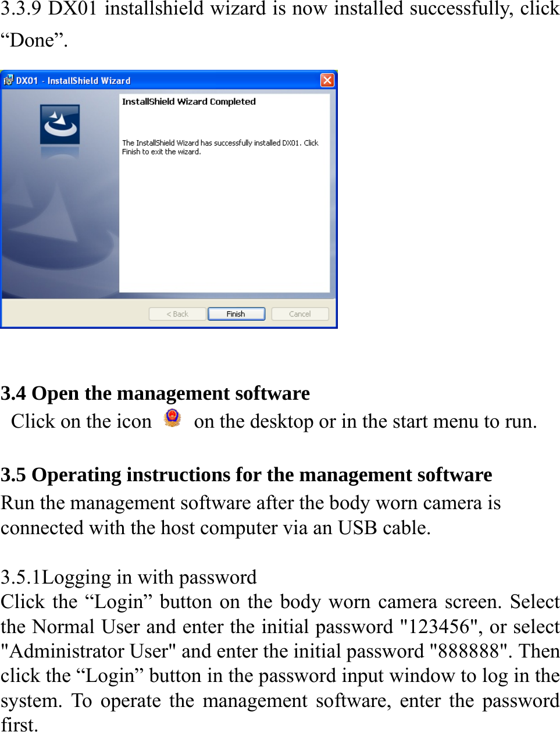Select the disabled Back button
Screen dimensions: 560x732
click(x=177, y=314)
